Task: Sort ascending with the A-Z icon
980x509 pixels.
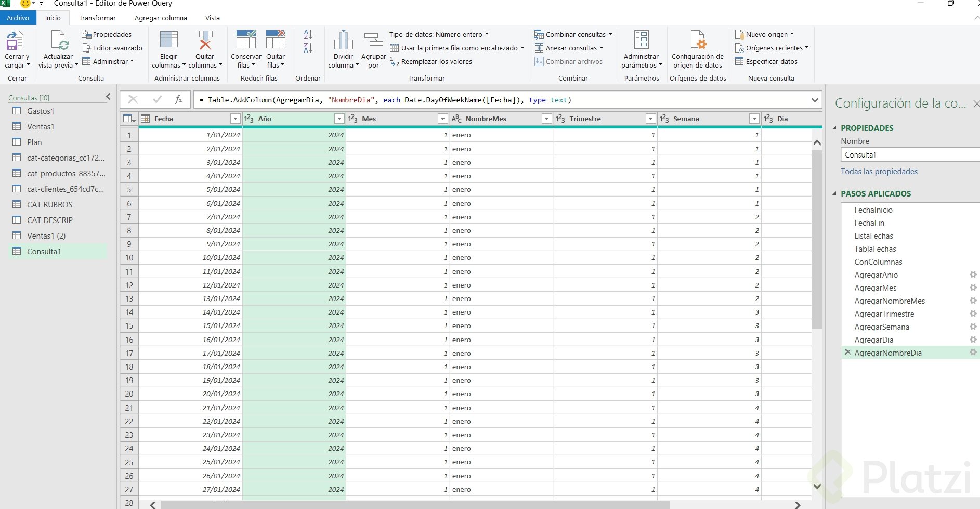Action: tap(308, 35)
